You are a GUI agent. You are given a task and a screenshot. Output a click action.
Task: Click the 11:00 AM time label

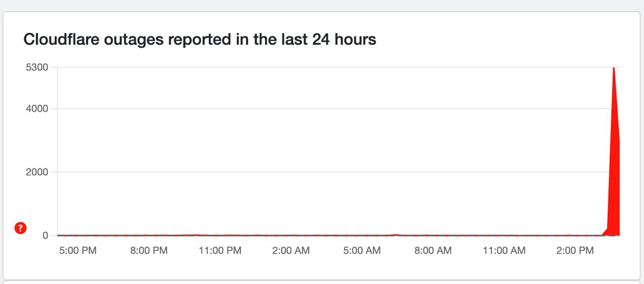pyautogui.click(x=504, y=251)
